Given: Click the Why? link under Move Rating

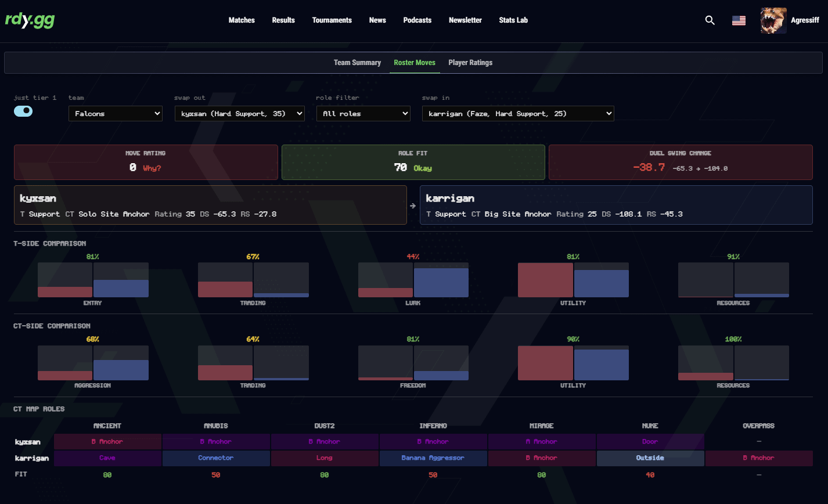Looking at the screenshot, I should click(152, 168).
